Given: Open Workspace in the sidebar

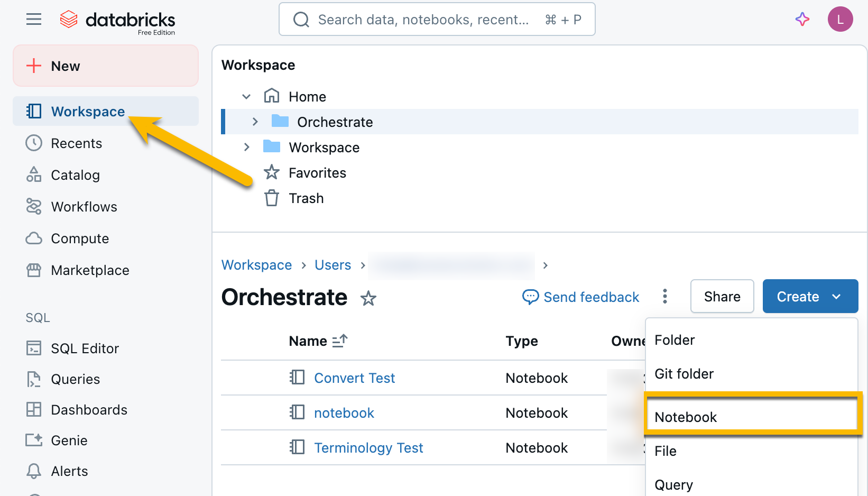Looking at the screenshot, I should [x=106, y=111].
